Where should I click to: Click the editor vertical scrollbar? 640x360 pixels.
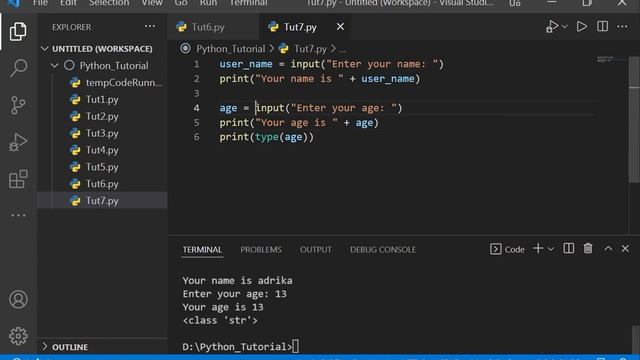click(634, 119)
